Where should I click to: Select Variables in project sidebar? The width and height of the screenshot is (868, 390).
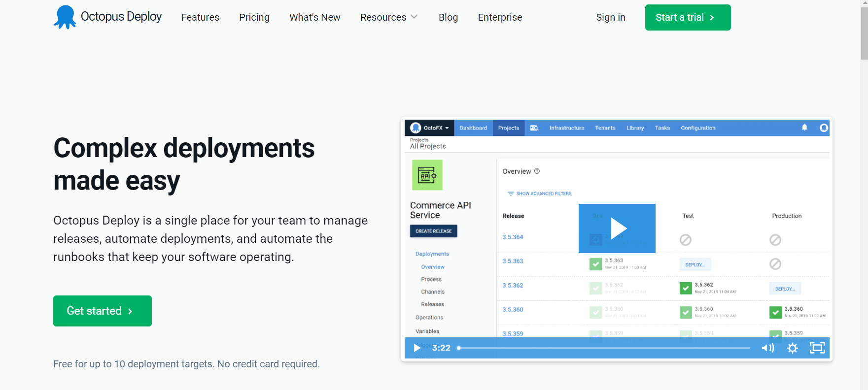pyautogui.click(x=427, y=331)
